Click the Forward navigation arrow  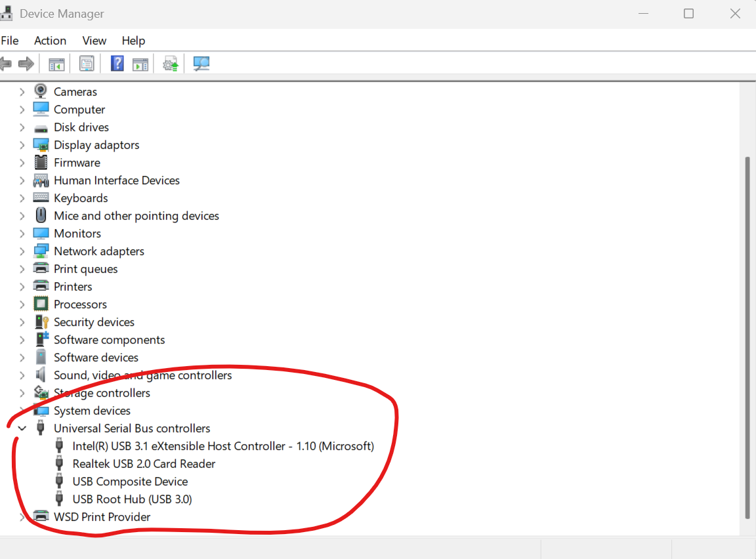click(25, 63)
